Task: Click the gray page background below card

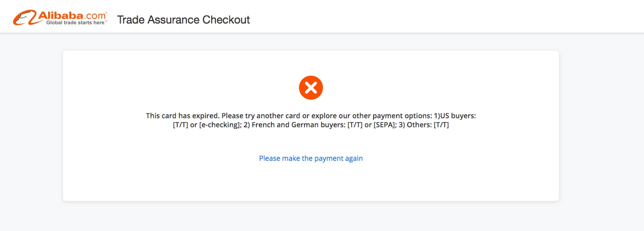Action: tap(320, 216)
